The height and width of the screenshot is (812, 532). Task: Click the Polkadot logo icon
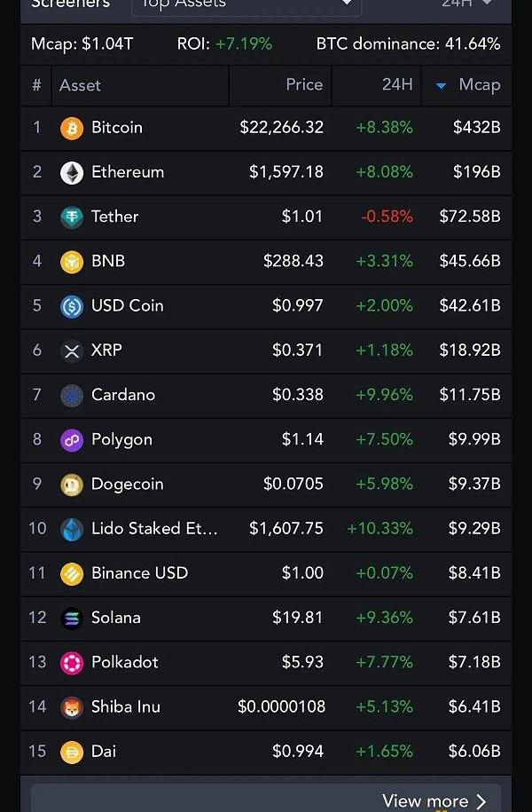(72, 662)
